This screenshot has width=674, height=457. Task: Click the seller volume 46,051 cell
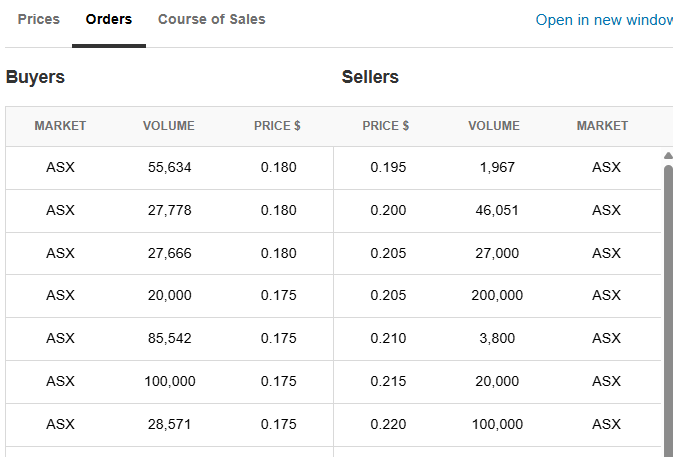point(497,211)
